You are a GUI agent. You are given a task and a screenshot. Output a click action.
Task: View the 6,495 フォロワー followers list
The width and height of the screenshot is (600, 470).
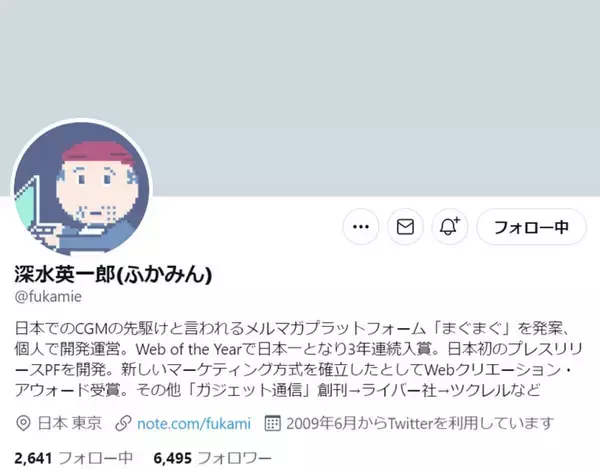(x=212, y=458)
